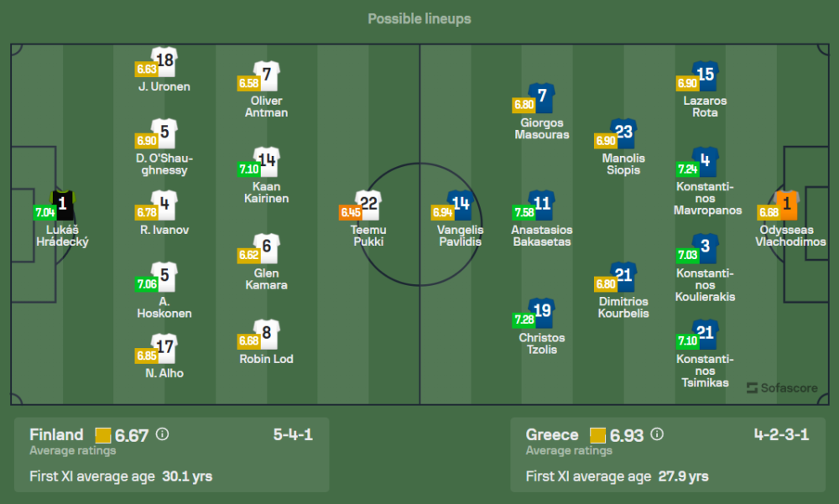Click the Possible lineups heading
Image resolution: width=839 pixels, height=504 pixels.
point(419,18)
